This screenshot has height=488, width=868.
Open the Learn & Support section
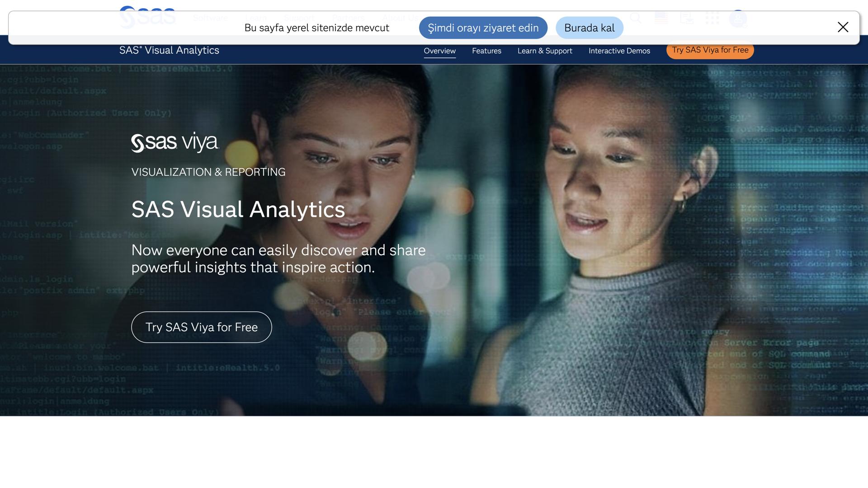coord(545,51)
